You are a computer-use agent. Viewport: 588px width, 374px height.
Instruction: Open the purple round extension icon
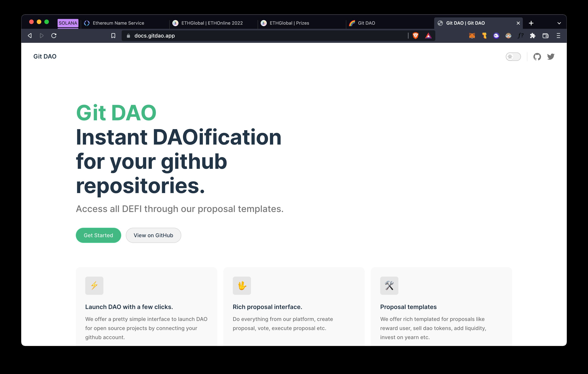pyautogui.click(x=496, y=36)
